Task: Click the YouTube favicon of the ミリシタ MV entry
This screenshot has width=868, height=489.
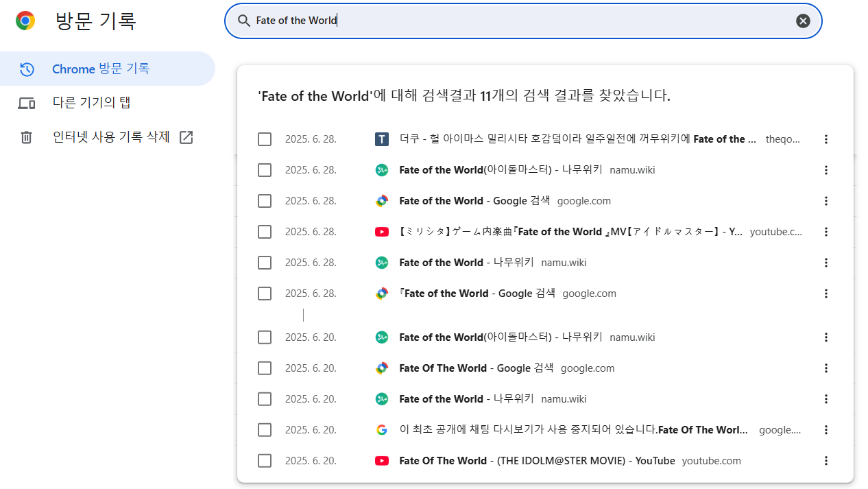Action: (382, 232)
